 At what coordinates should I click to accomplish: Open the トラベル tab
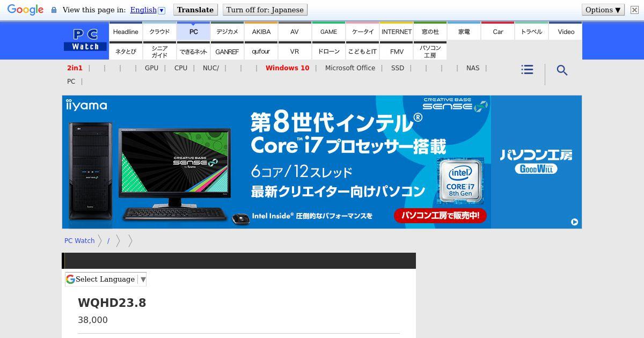[532, 32]
